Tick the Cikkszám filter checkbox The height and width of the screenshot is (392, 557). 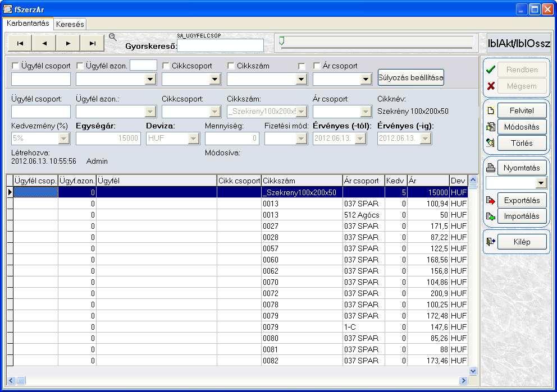[231, 66]
